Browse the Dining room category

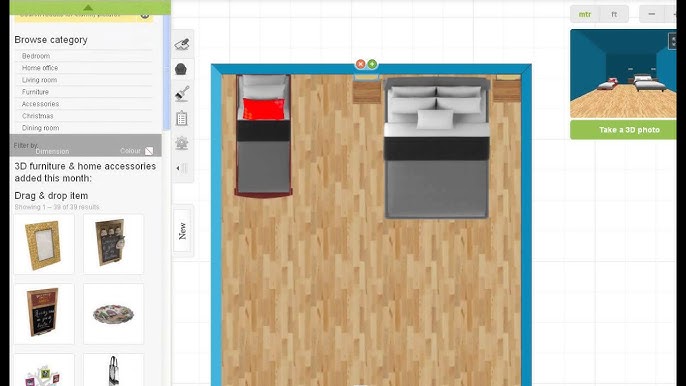(x=40, y=128)
